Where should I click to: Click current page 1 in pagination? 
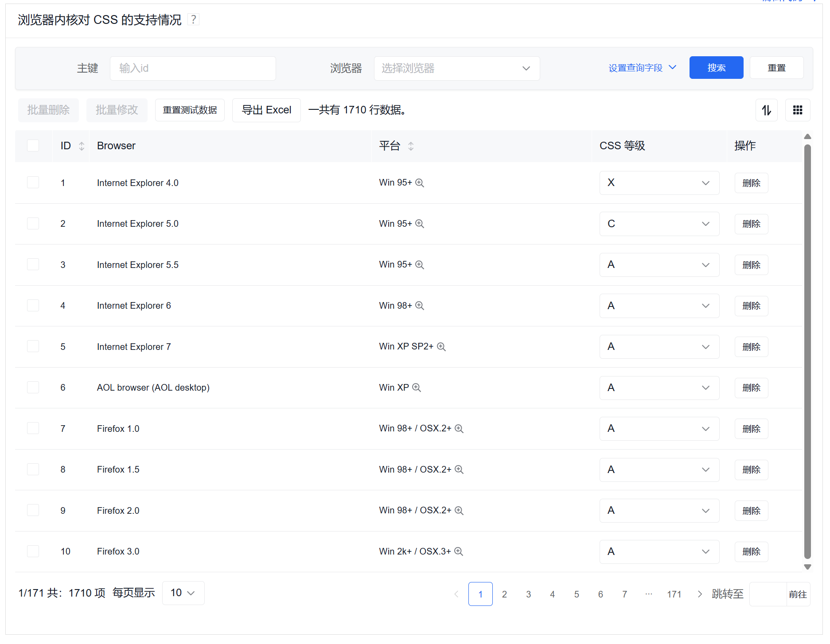(480, 594)
